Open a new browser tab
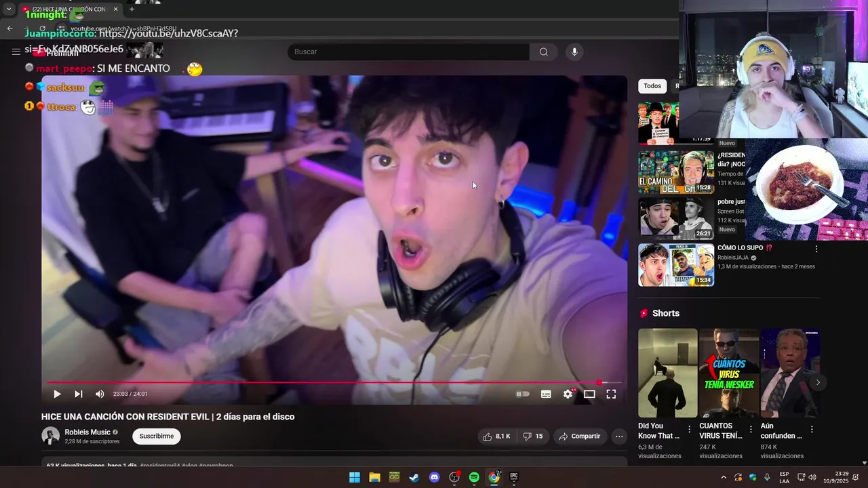The image size is (868, 488). tap(132, 9)
